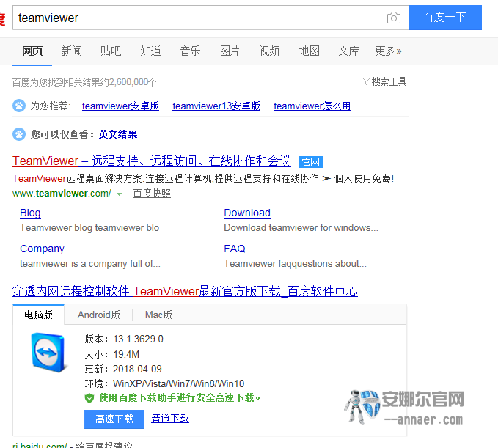
Task: Click the size value 19.4M
Action: (x=126, y=354)
